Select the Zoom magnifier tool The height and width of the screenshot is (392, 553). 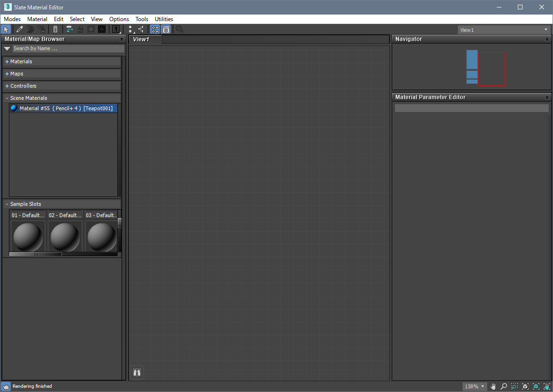pyautogui.click(x=504, y=386)
